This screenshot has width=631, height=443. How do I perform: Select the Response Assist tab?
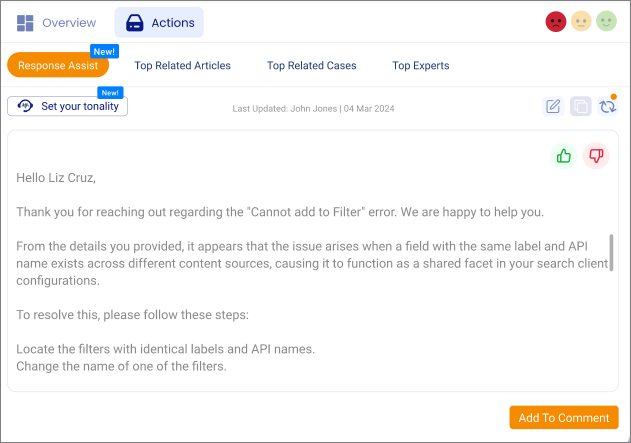coord(58,65)
